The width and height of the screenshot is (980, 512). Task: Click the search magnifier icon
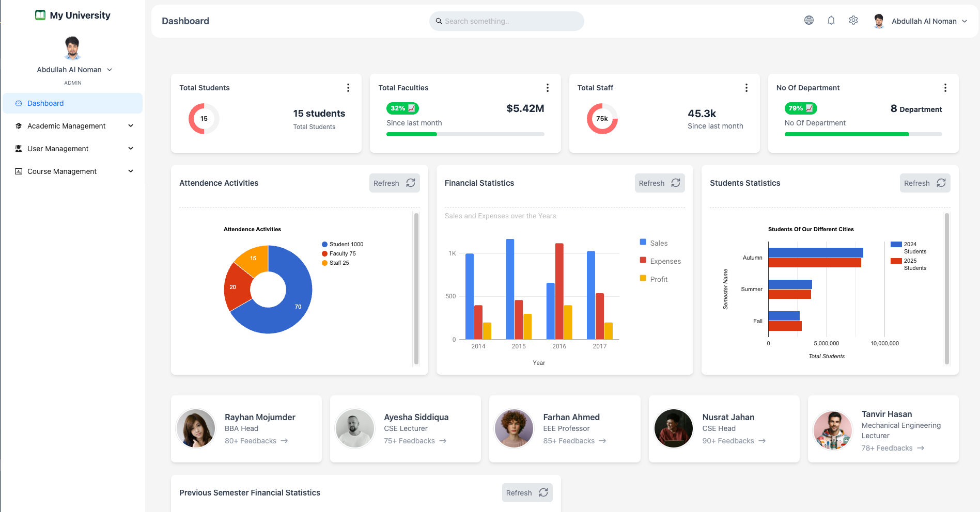coord(439,21)
